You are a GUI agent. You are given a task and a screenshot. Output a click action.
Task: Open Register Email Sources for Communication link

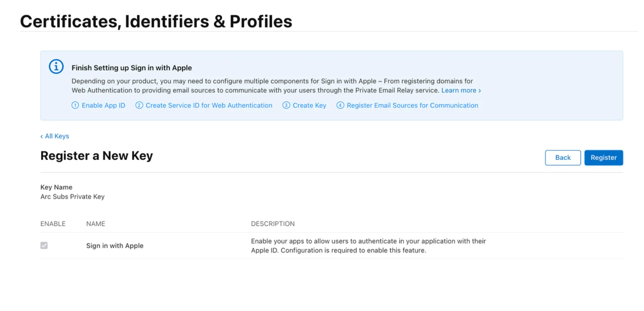pyautogui.click(x=413, y=105)
